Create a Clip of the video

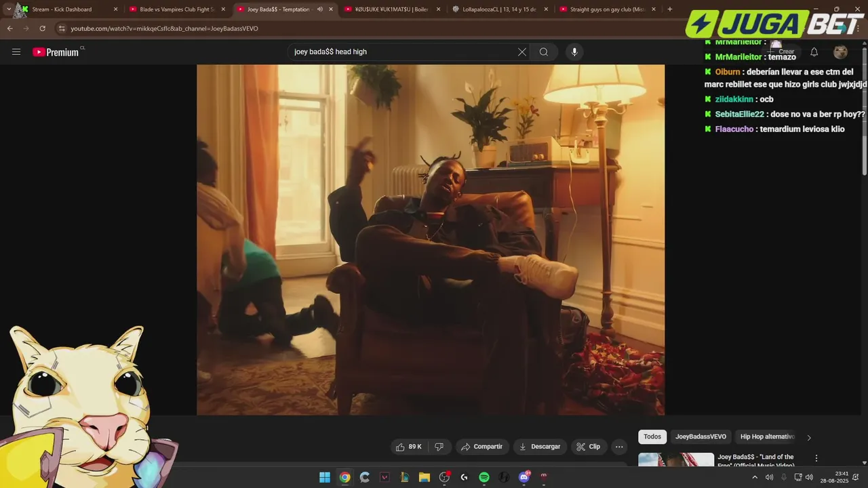click(x=588, y=447)
